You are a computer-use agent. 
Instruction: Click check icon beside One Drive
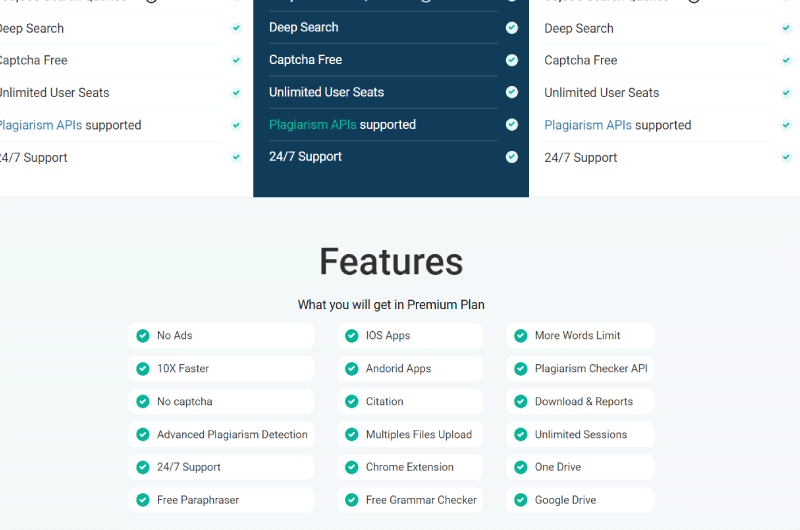click(x=520, y=467)
